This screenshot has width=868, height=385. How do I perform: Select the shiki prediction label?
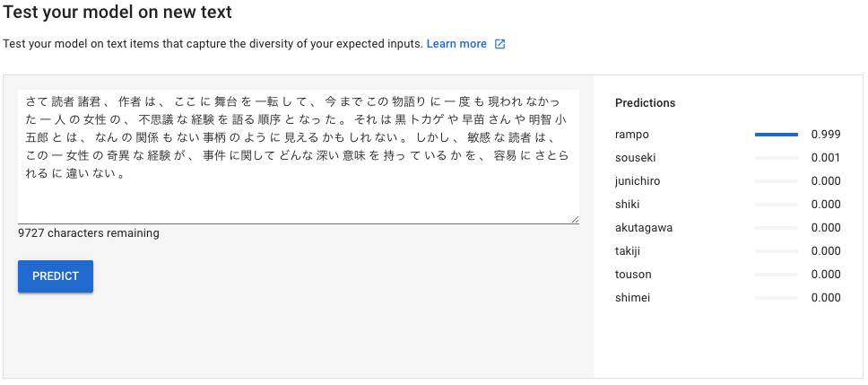tap(628, 205)
